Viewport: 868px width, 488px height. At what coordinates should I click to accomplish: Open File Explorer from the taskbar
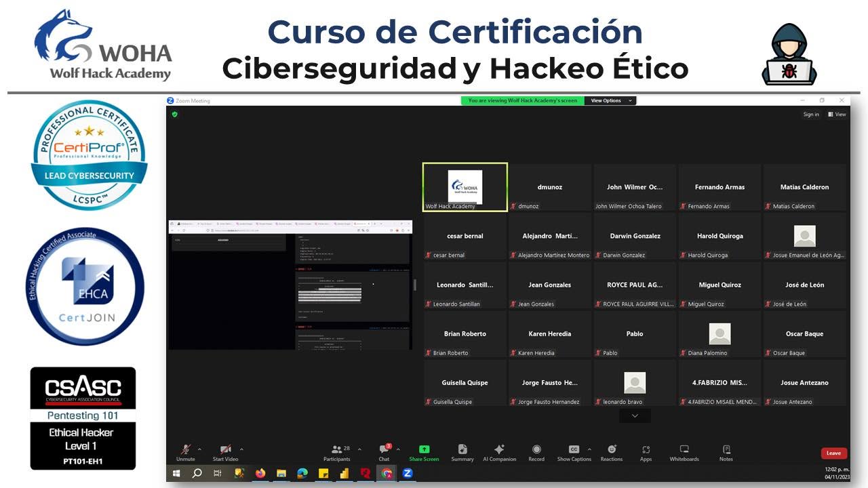coord(281,473)
